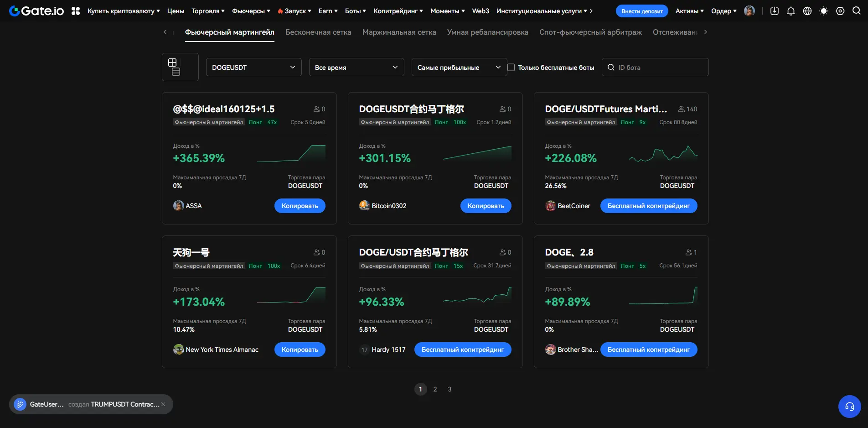Viewport: 868px width, 428px height.
Task: Open language globe selector
Action: tap(807, 11)
